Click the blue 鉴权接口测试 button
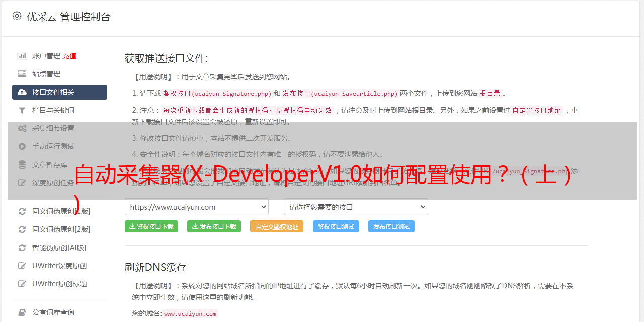Viewport: 644px width, 322px height. click(336, 226)
